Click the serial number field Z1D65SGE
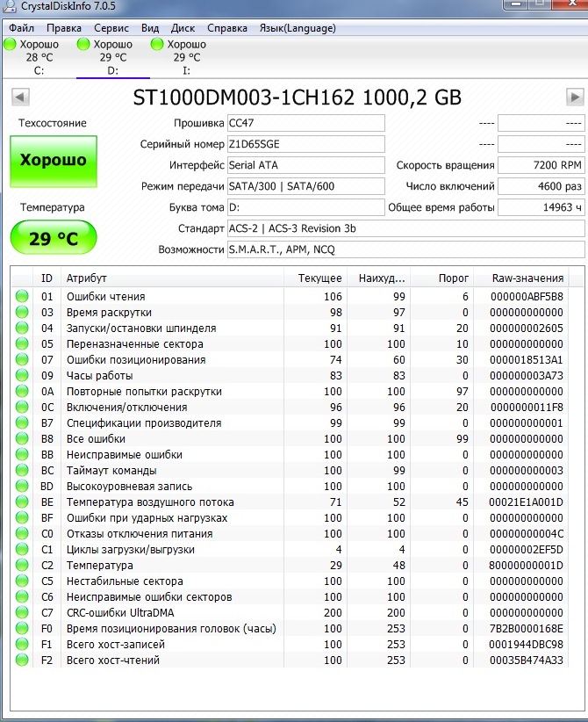588x722 pixels. pyautogui.click(x=306, y=144)
